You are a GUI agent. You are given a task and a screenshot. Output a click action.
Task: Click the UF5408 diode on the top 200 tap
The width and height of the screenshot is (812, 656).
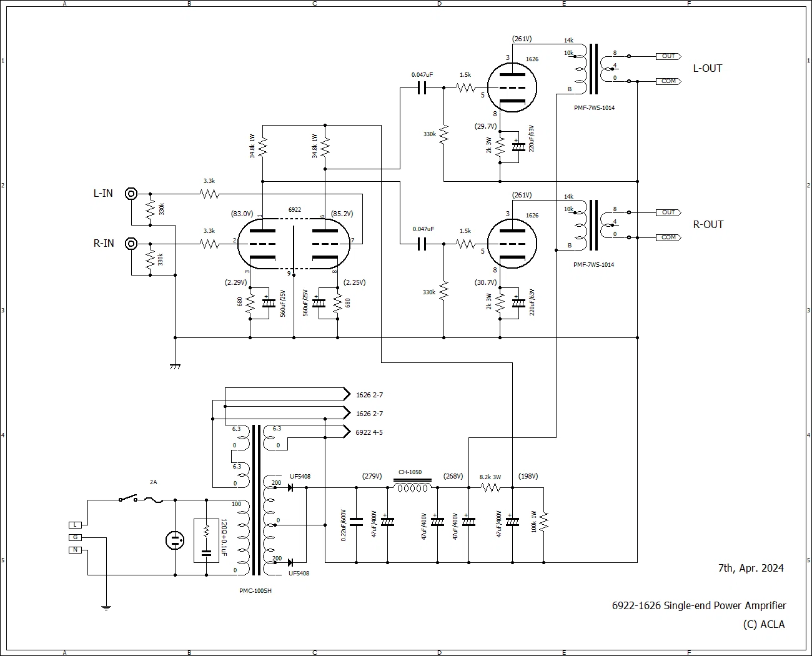point(290,487)
